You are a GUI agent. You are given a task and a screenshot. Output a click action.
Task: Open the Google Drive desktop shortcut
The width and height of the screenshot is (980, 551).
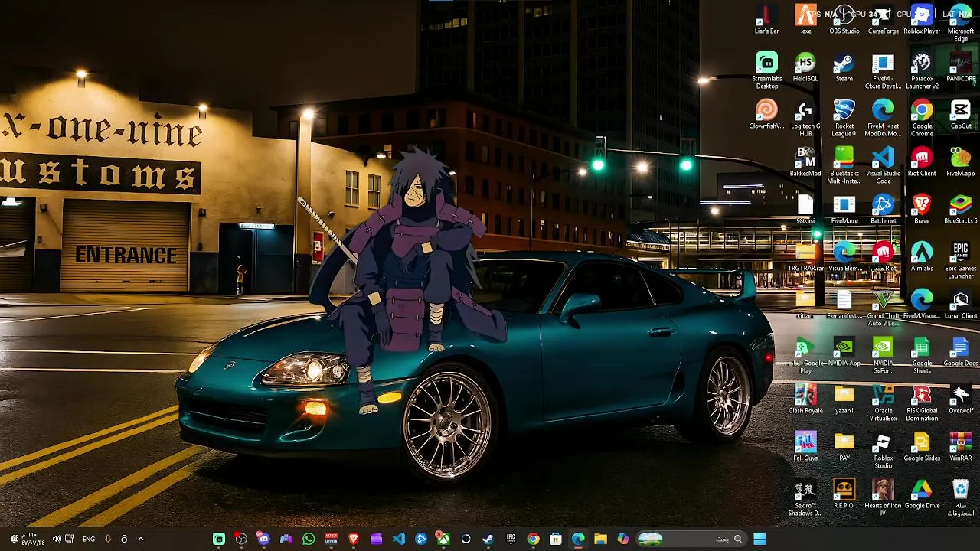tap(922, 494)
